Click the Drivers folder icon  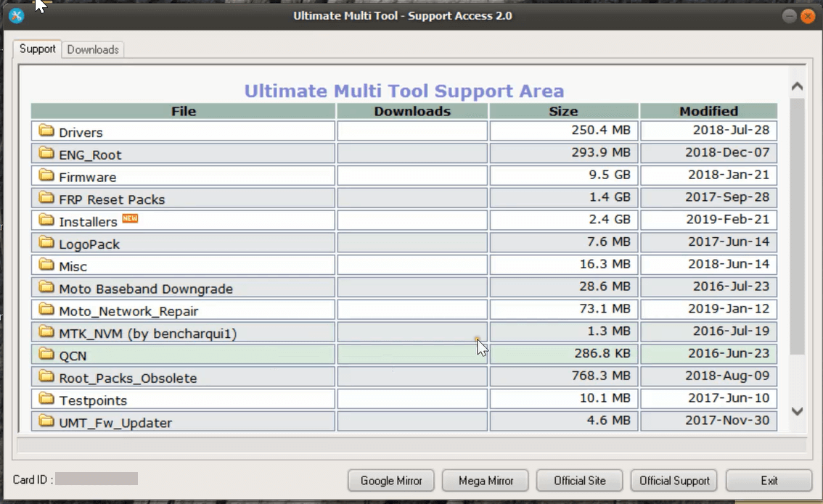[47, 131]
